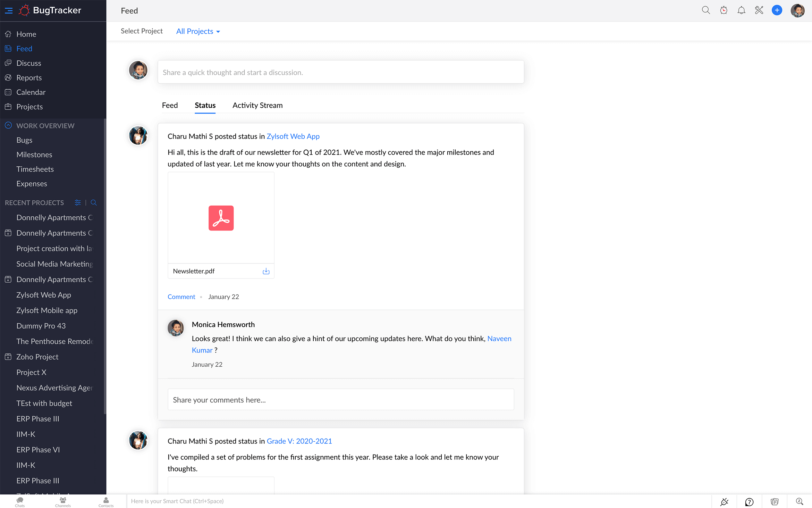Click the archive icon beside Zoho Project

point(8,357)
